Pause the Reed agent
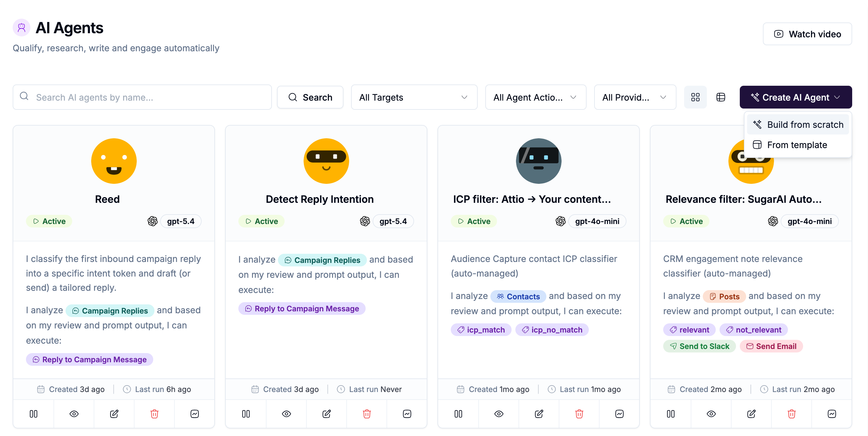 [x=33, y=414]
